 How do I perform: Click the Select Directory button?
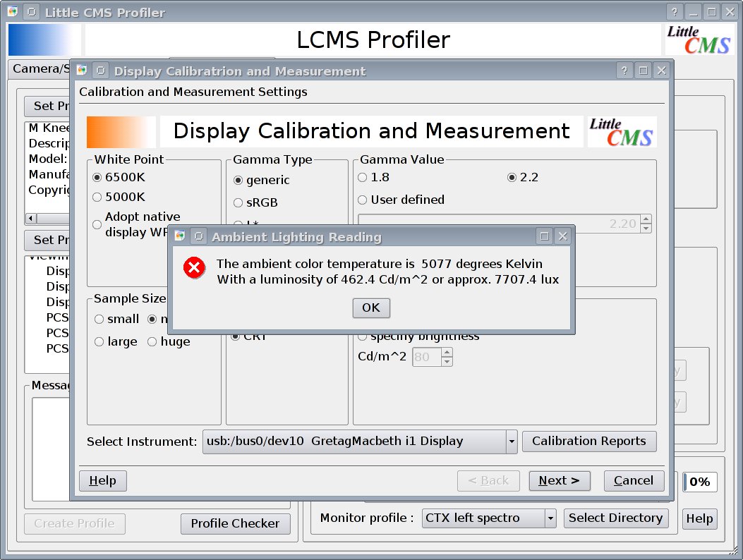[x=615, y=518]
